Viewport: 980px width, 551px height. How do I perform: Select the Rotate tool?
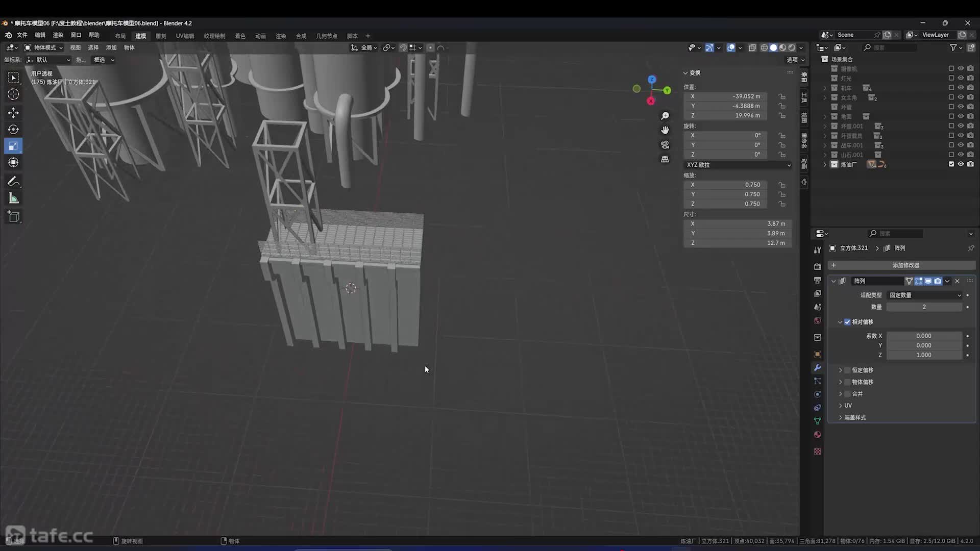pyautogui.click(x=14, y=129)
